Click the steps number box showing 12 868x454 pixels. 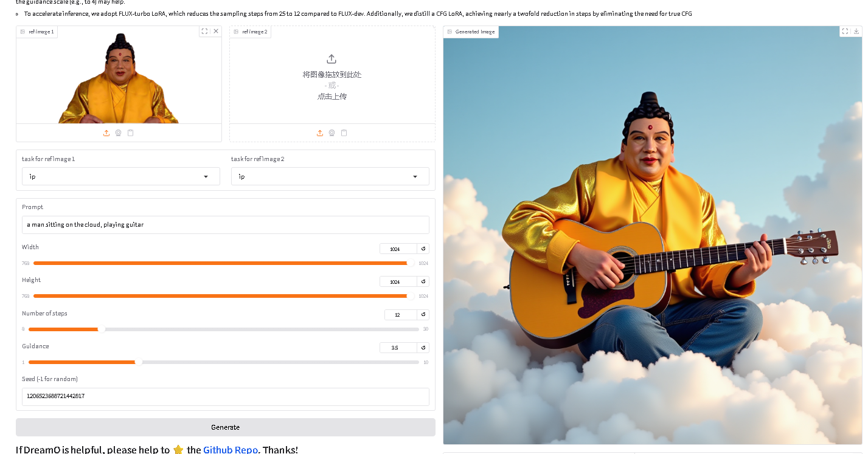click(x=401, y=315)
